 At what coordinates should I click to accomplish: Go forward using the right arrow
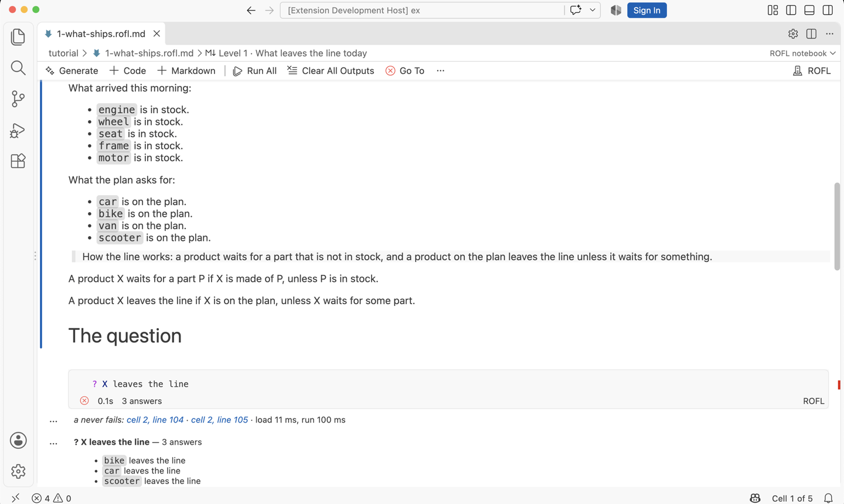[x=270, y=10]
